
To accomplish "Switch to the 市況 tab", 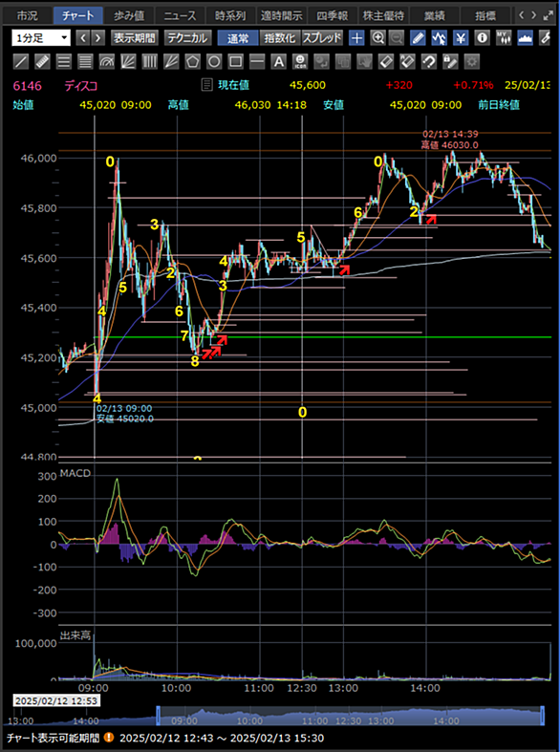I will (x=29, y=16).
